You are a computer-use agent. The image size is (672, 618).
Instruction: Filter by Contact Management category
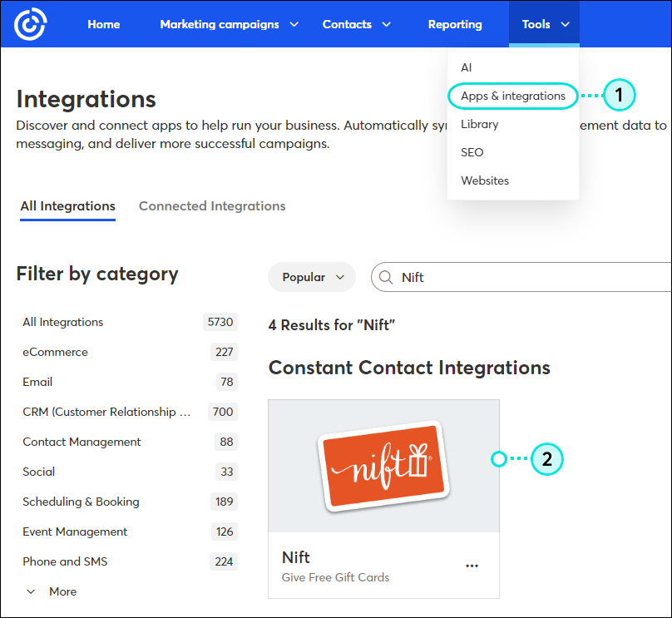click(130, 442)
